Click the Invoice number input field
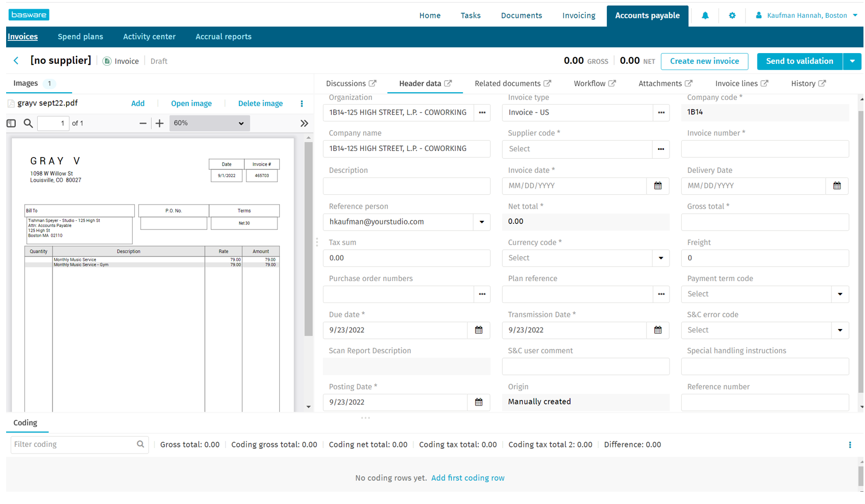 click(764, 149)
